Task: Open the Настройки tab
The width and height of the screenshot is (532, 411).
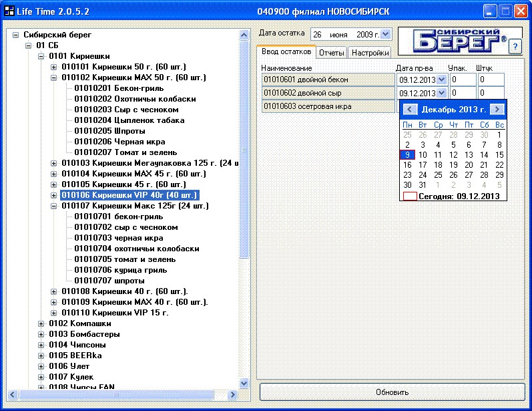Action: (x=370, y=53)
